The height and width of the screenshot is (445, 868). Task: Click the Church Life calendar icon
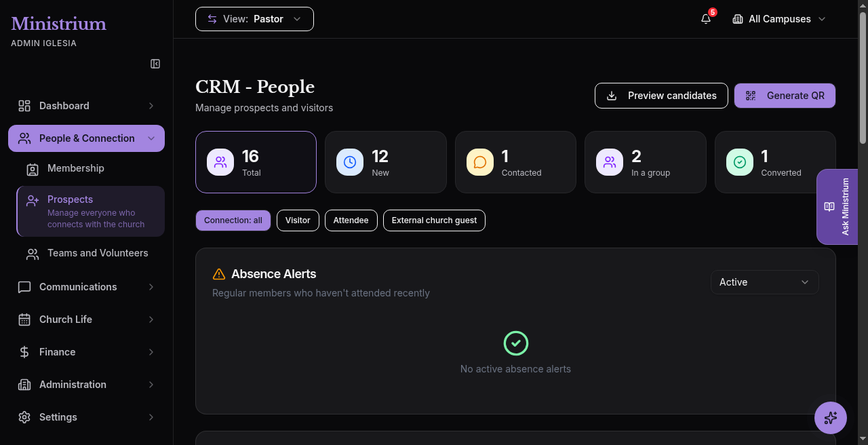[24, 320]
